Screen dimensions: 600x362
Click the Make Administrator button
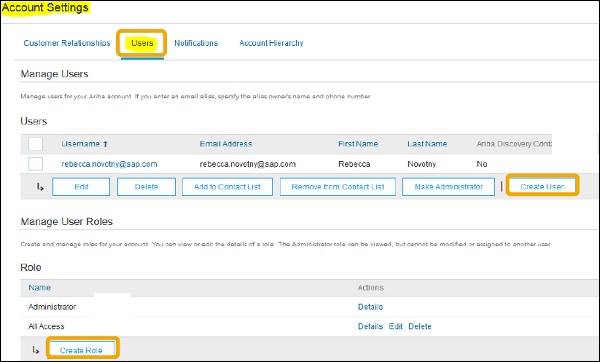coord(448,187)
